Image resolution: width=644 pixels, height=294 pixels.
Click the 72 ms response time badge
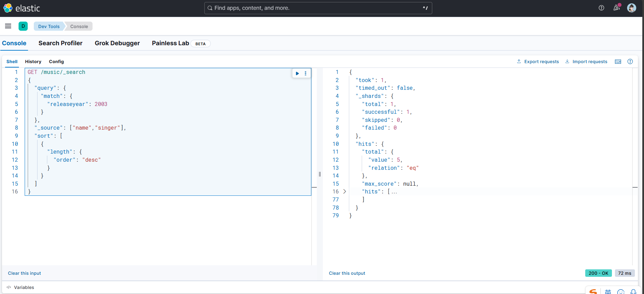tap(625, 273)
